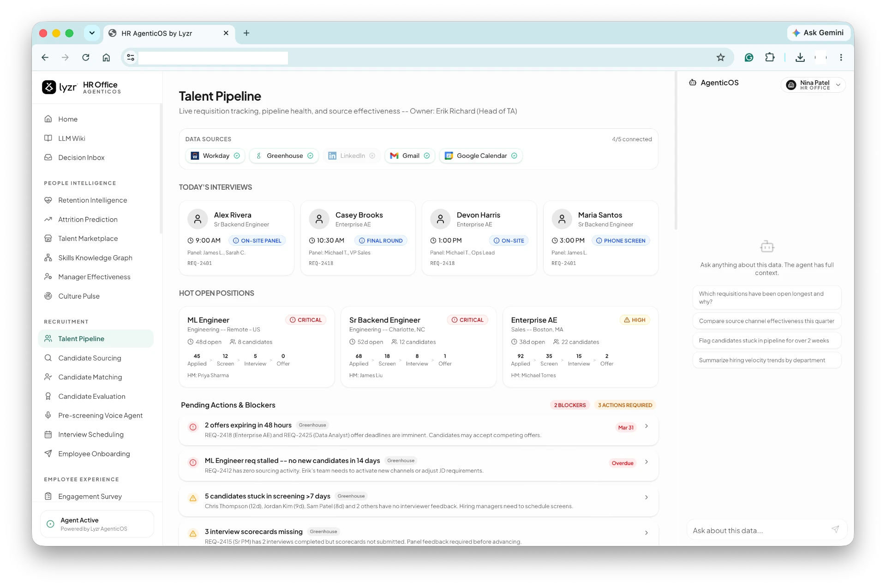Screen dimensions: 886x588
Task: Click the Decision Inbox tray icon
Action: 48,157
